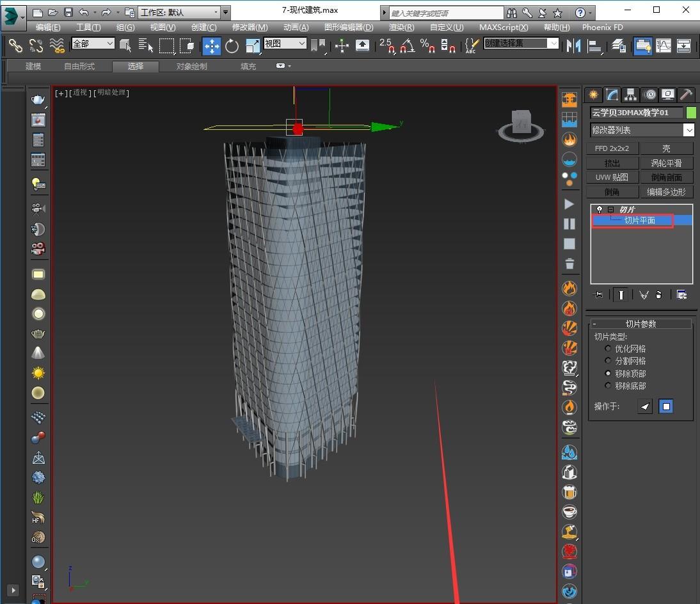The image size is (700, 604).
Task: Open the Hierarchy panel tab icon
Action: tap(631, 95)
